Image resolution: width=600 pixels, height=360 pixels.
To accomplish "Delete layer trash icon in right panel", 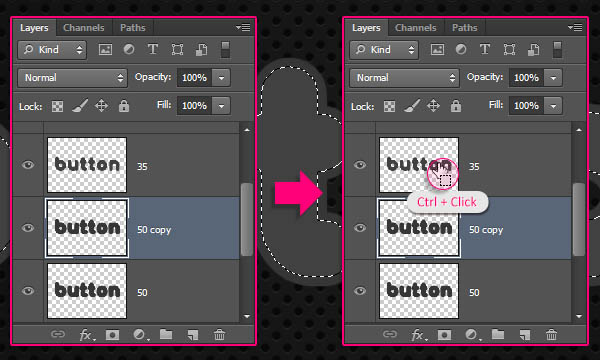I will [x=551, y=335].
